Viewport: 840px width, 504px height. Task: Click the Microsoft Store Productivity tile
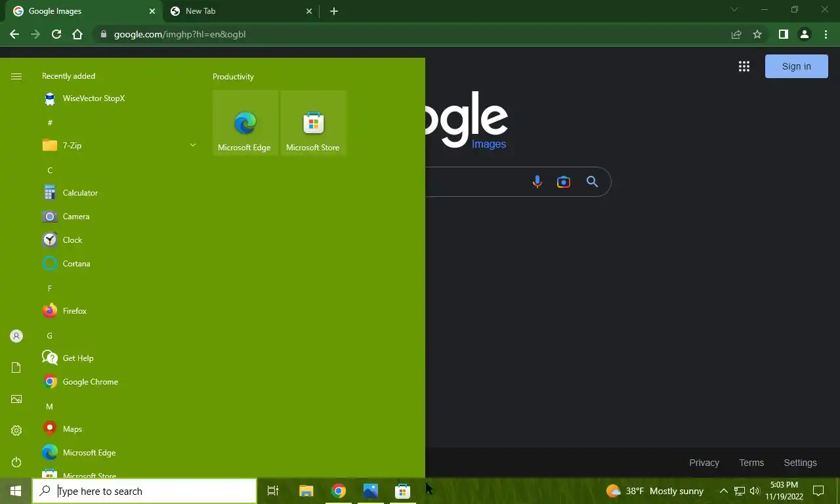click(x=314, y=123)
